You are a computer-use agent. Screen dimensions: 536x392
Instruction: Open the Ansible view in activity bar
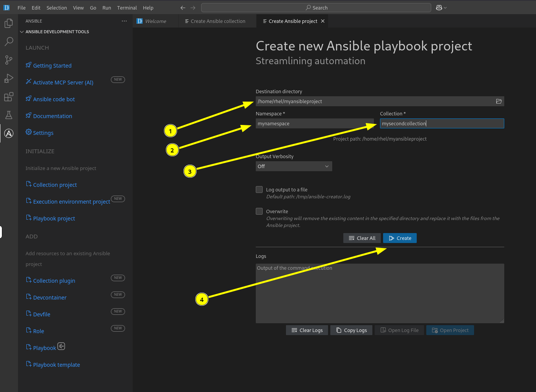click(9, 133)
